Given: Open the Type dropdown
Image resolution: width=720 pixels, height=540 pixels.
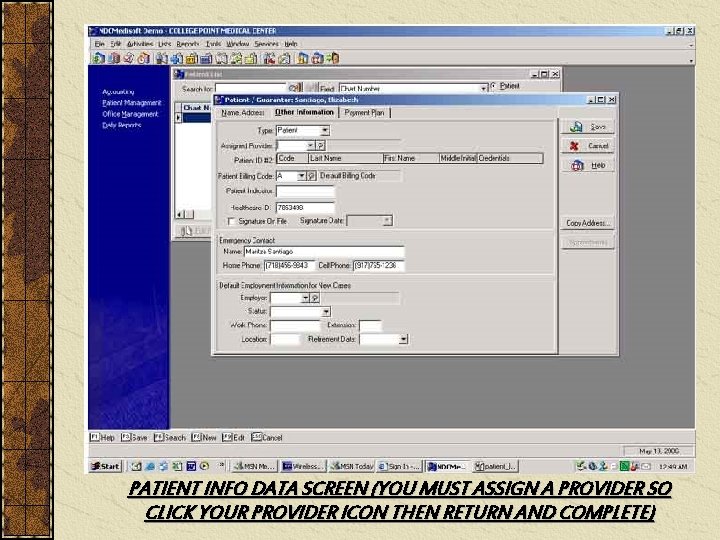Looking at the screenshot, I should click(x=325, y=130).
